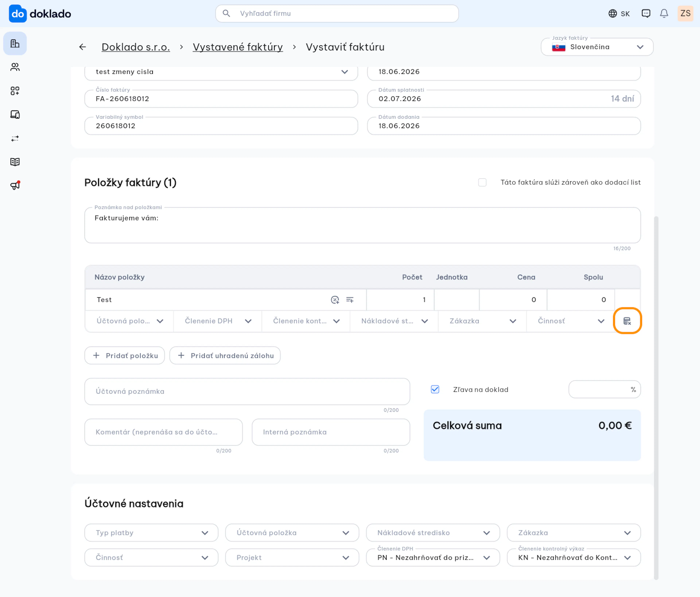Open the companies sidebar icon
700x597 pixels.
click(15, 43)
